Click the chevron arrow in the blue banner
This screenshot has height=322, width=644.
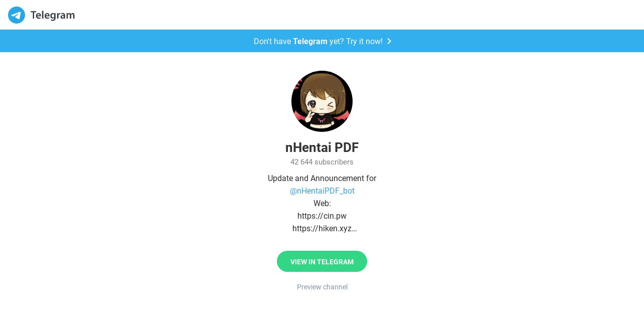click(x=389, y=41)
